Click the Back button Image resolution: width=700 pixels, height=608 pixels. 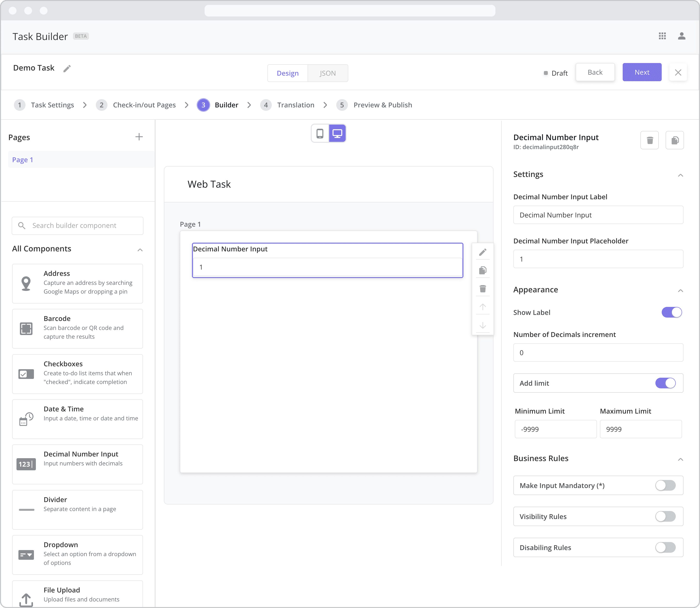[x=595, y=72]
